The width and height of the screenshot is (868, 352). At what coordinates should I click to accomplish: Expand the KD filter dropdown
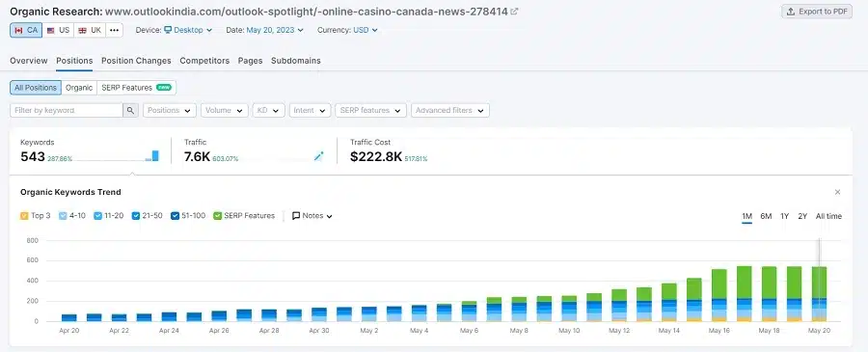pos(268,110)
